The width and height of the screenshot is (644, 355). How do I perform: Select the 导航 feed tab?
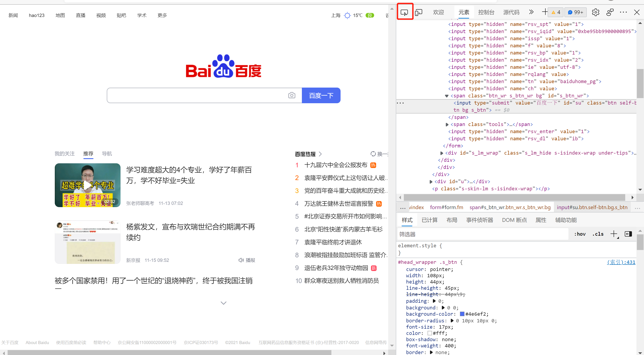click(x=107, y=153)
